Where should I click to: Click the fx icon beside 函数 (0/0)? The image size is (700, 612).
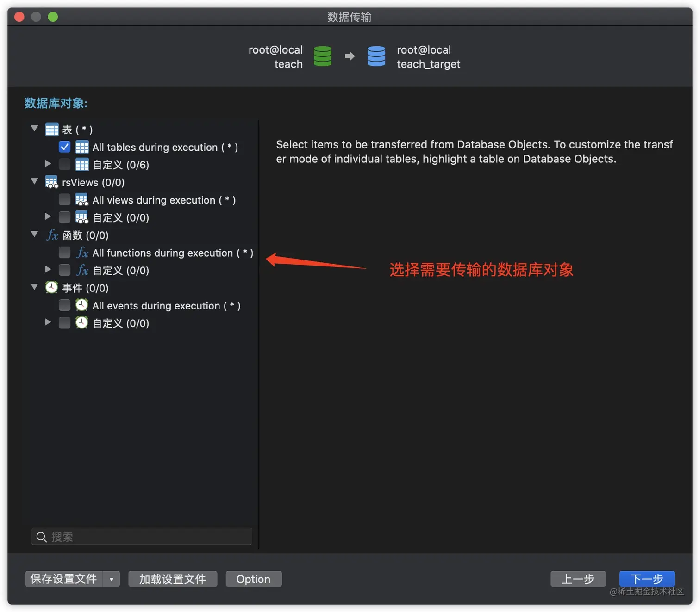coord(52,235)
